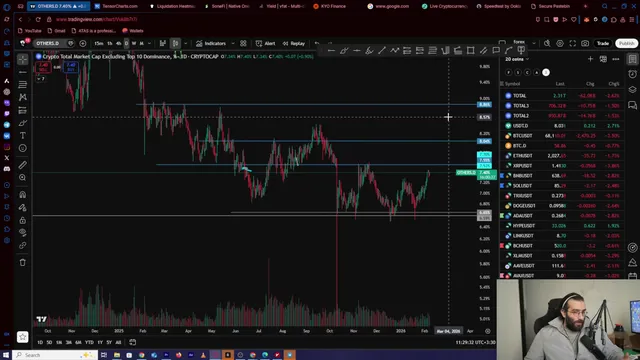The height and width of the screenshot is (360, 640).
Task: Pick horizontal line from favorites toolbar
Action: coord(331,51)
